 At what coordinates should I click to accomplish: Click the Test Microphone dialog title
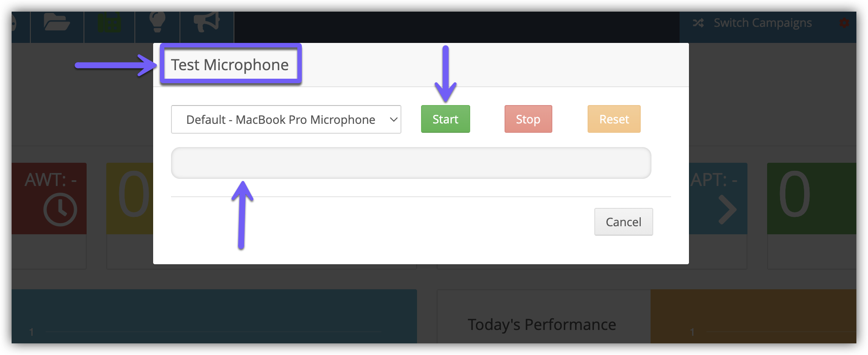tap(230, 65)
